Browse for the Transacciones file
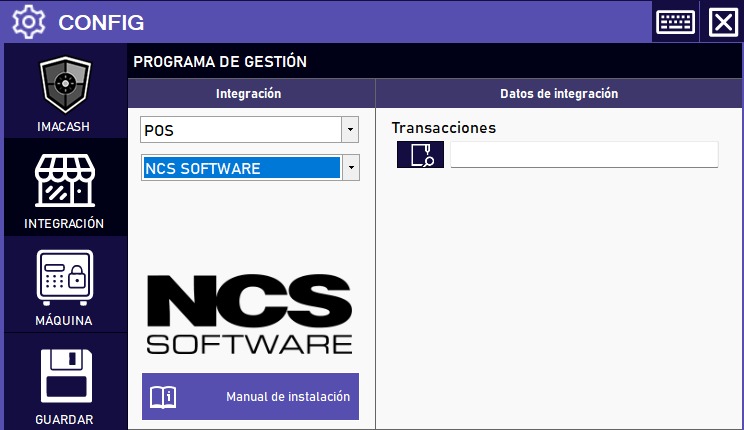The height and width of the screenshot is (430, 744). 420,154
